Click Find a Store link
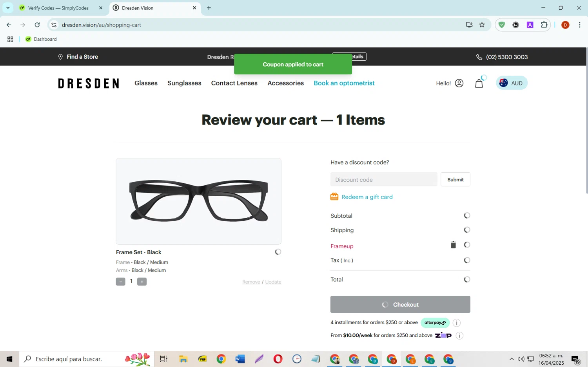This screenshot has height=367, width=588. [x=78, y=57]
